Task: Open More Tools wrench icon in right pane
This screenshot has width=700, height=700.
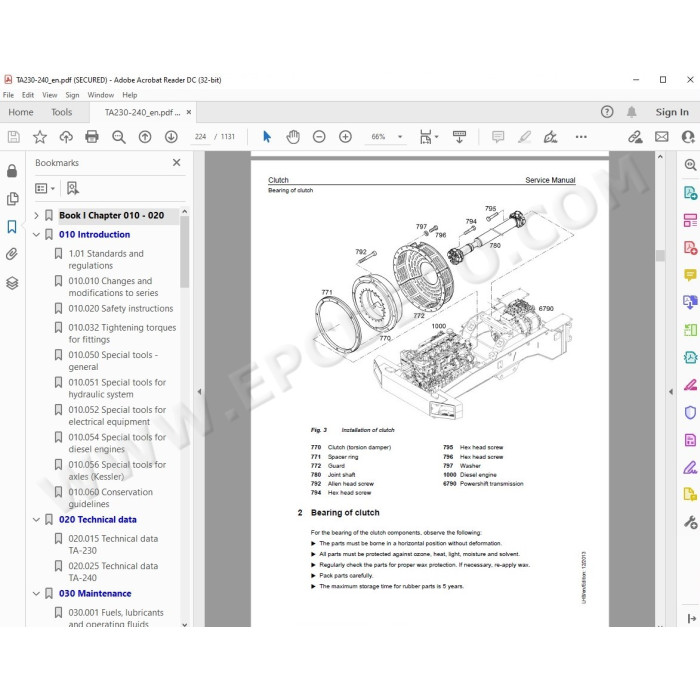Action: coord(690,522)
